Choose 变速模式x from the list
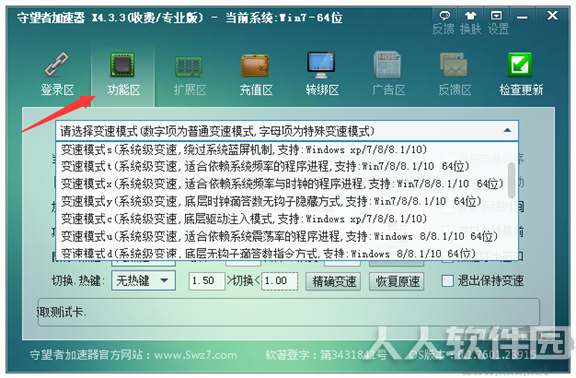This screenshot has height=378, width=576. coord(282,184)
